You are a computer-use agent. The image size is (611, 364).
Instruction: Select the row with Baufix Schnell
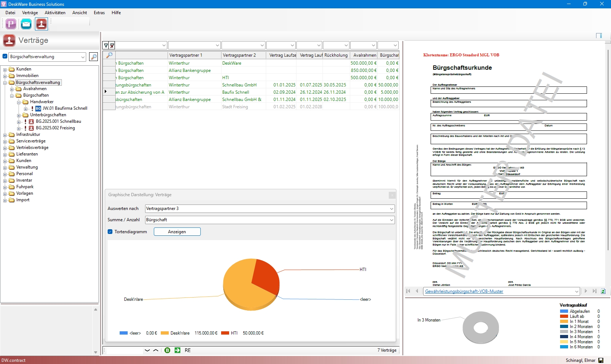[251, 92]
